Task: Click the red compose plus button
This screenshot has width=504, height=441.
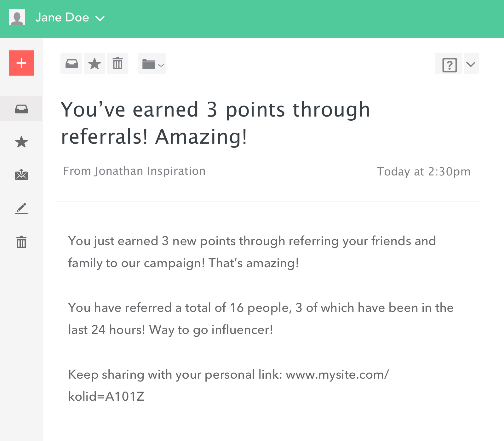Action: coord(21,63)
